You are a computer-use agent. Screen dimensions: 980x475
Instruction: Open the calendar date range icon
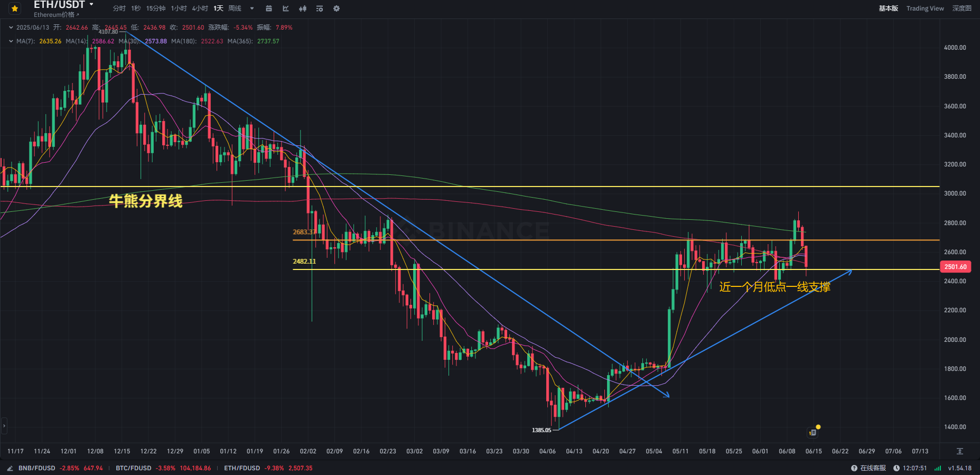tap(269, 8)
